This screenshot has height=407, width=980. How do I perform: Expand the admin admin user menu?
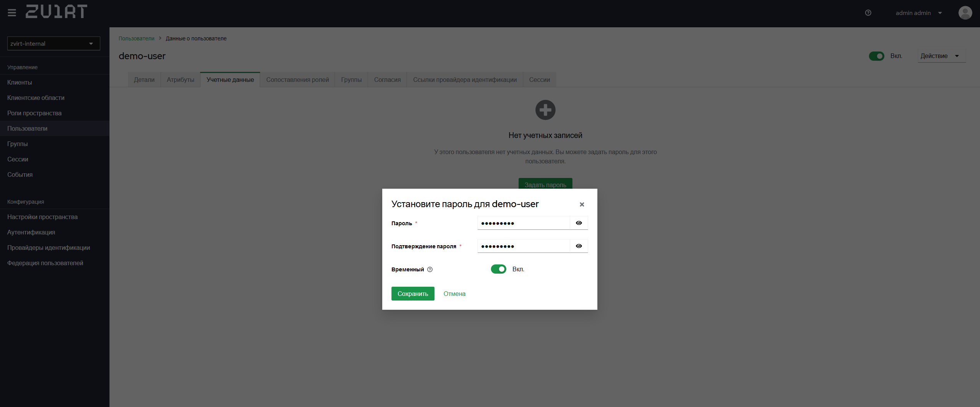919,13
